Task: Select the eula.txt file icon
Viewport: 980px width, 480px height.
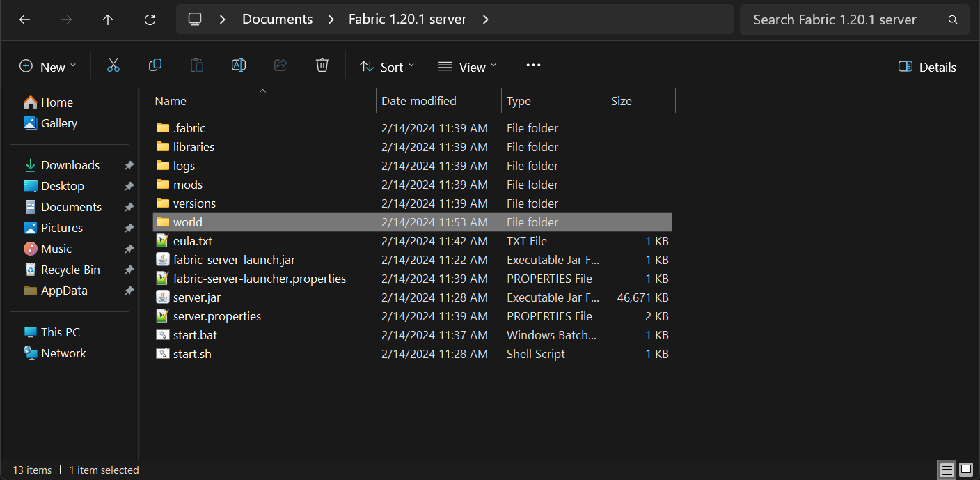Action: (x=163, y=241)
